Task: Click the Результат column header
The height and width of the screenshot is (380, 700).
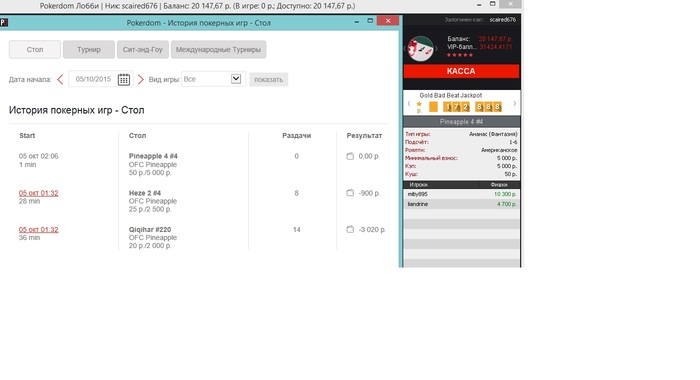Action: (364, 135)
